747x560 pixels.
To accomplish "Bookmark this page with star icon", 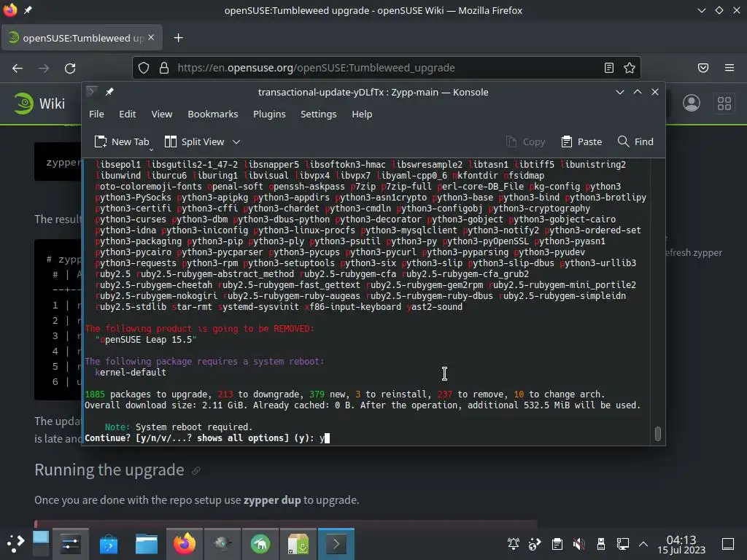I will (x=630, y=68).
